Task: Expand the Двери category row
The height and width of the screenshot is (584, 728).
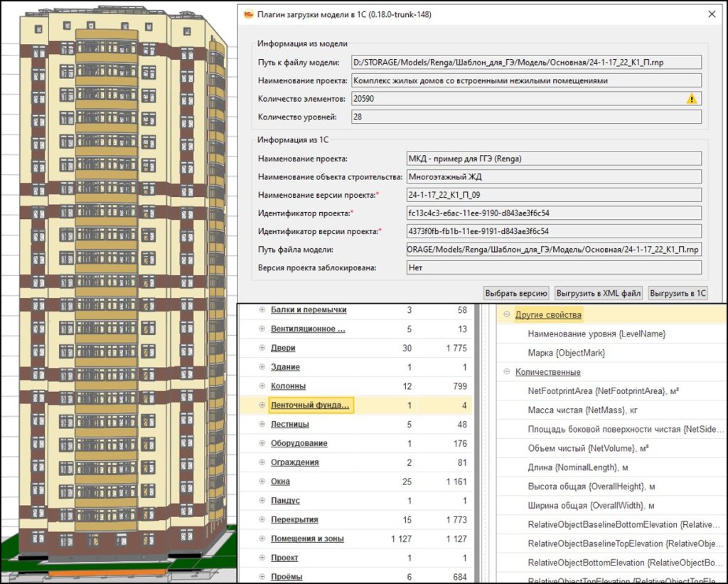Action: [262, 349]
